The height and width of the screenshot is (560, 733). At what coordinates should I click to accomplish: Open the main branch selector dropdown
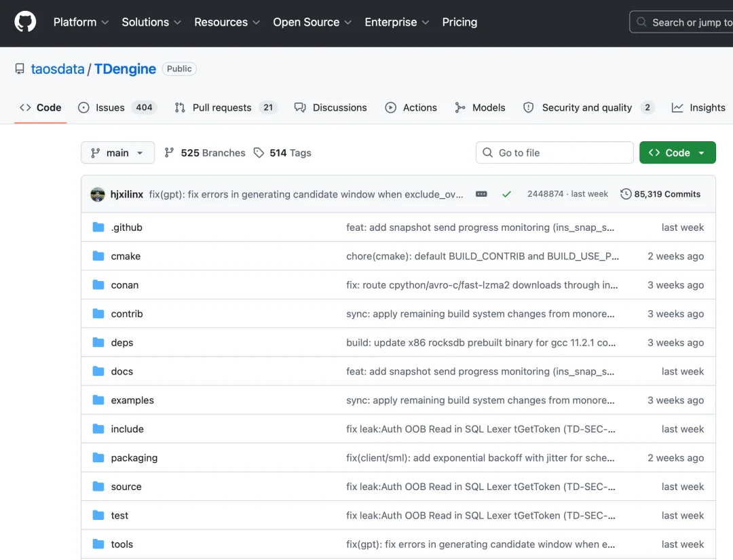(118, 153)
